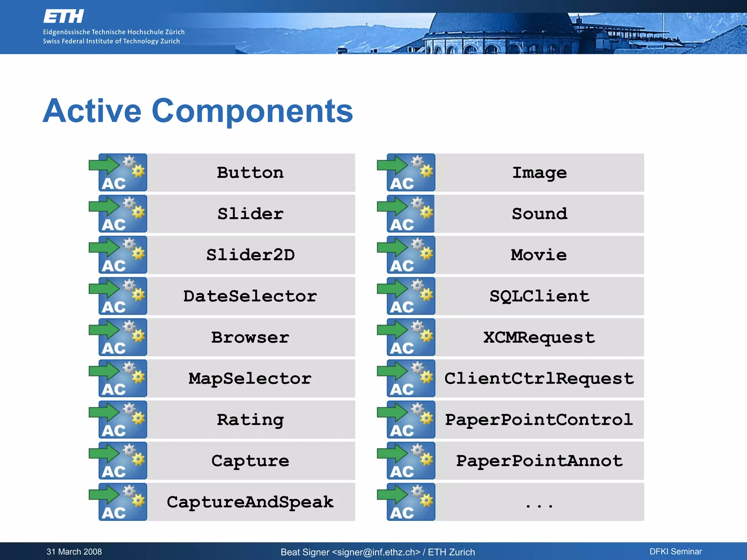Click the Capture component label
747x560 pixels.
pyautogui.click(x=251, y=461)
